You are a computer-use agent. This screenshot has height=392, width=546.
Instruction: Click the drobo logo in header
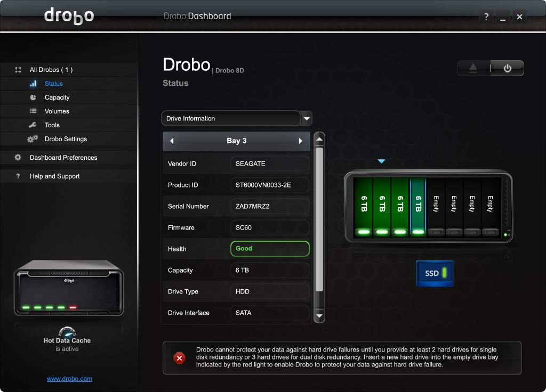(x=69, y=16)
